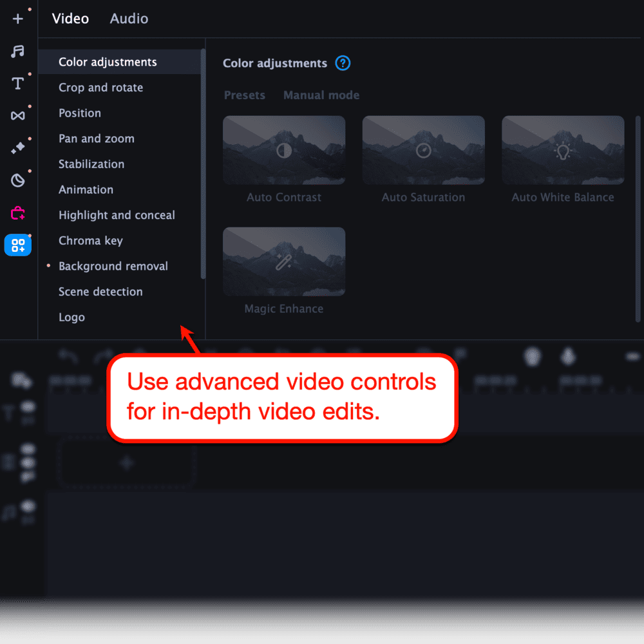Apply the Auto Contrast preset
The width and height of the screenshot is (644, 644).
pos(284,151)
